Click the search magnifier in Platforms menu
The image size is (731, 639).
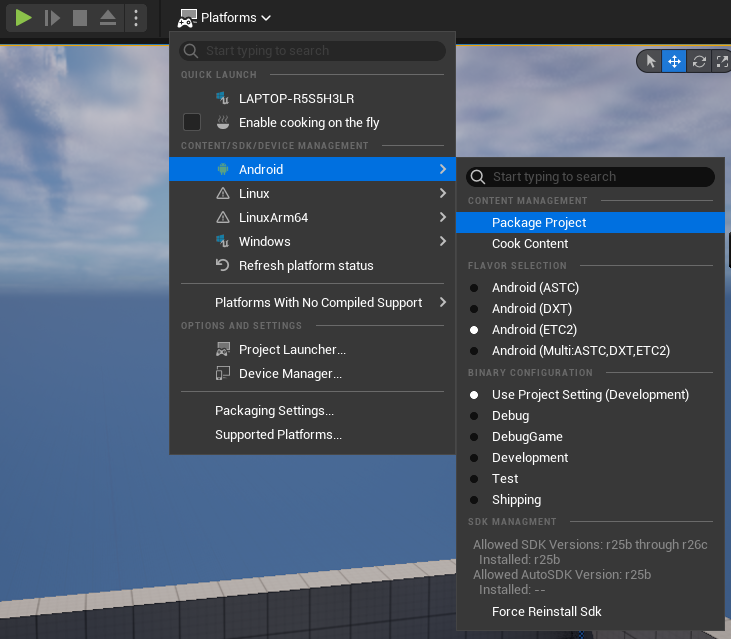click(190, 50)
